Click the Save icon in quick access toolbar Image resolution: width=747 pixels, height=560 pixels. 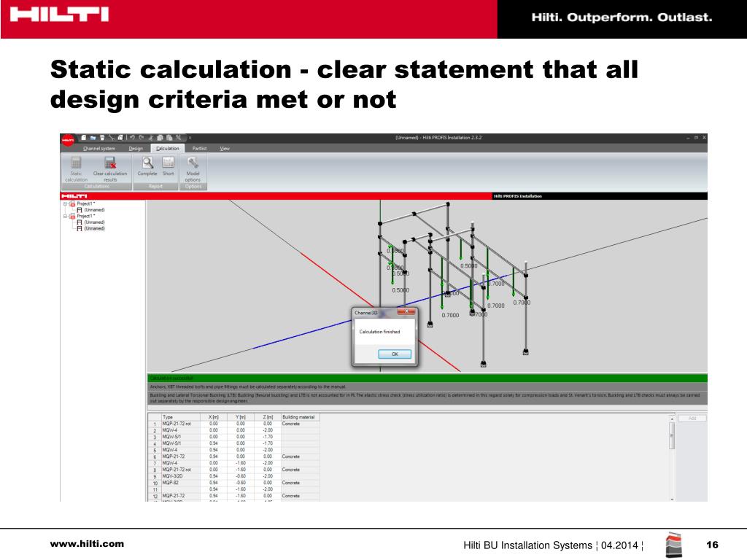point(102,138)
